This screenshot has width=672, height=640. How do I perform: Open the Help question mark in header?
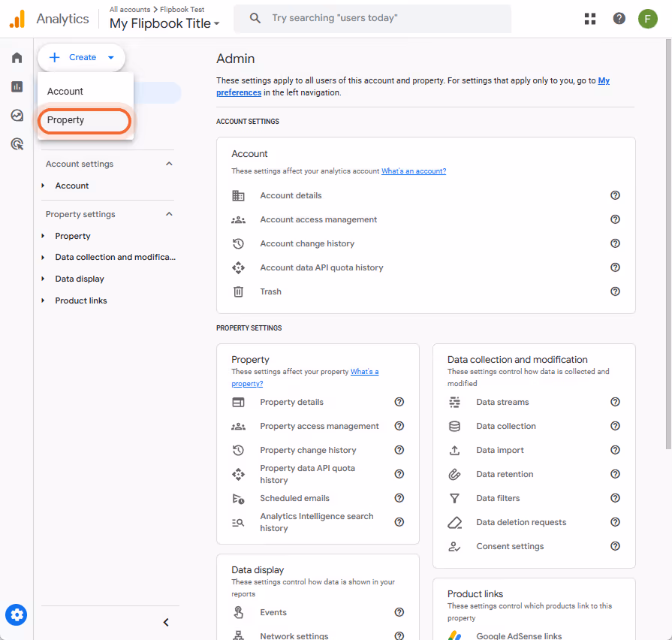(619, 19)
